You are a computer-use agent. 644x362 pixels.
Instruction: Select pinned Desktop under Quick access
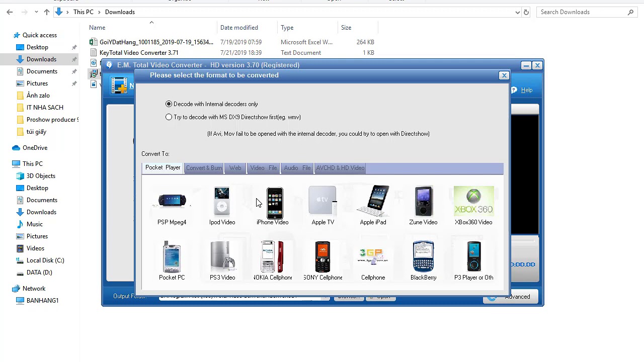(x=37, y=47)
